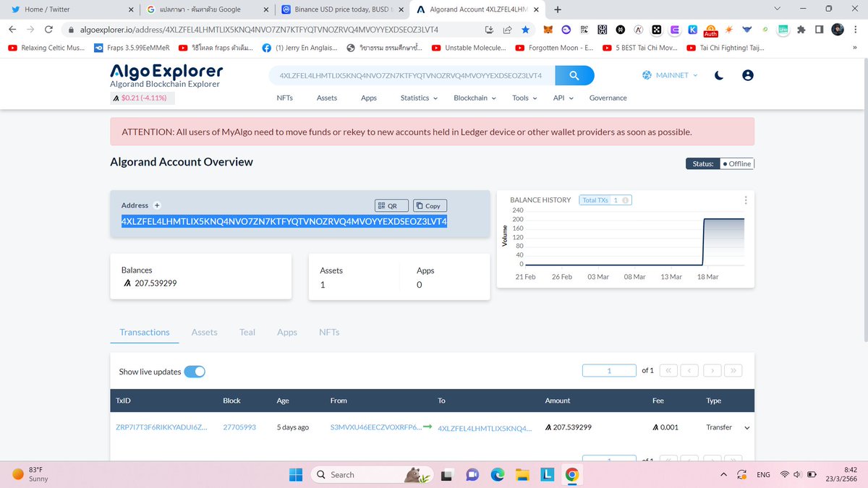This screenshot has height=488, width=868.
Task: Open block 27705993 link
Action: coord(239,427)
